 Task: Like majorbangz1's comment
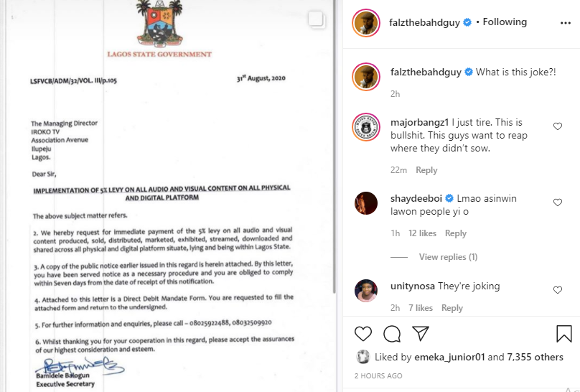[558, 126]
